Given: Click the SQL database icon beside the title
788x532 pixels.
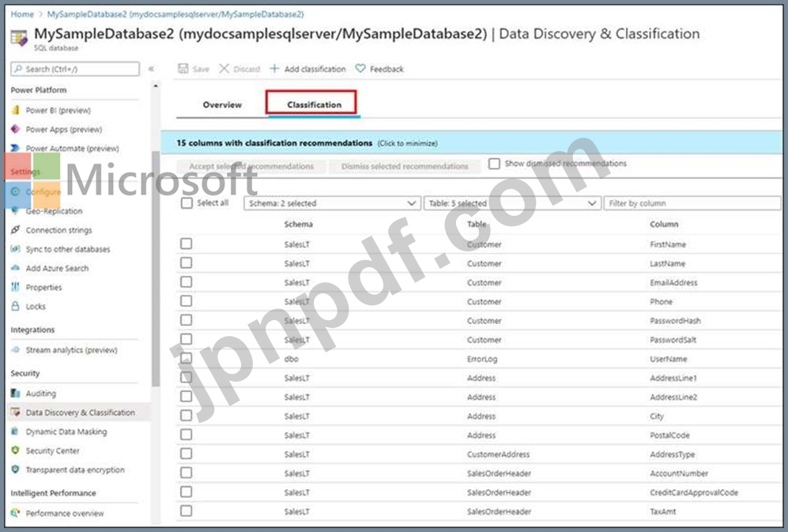Looking at the screenshot, I should click(19, 38).
